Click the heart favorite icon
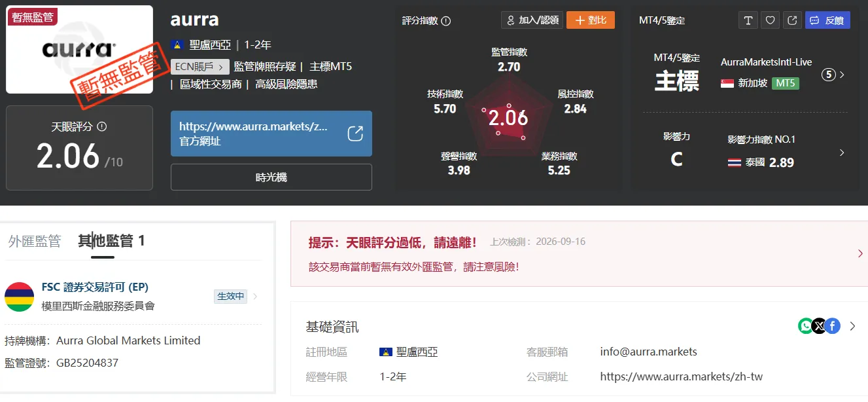 pos(770,20)
